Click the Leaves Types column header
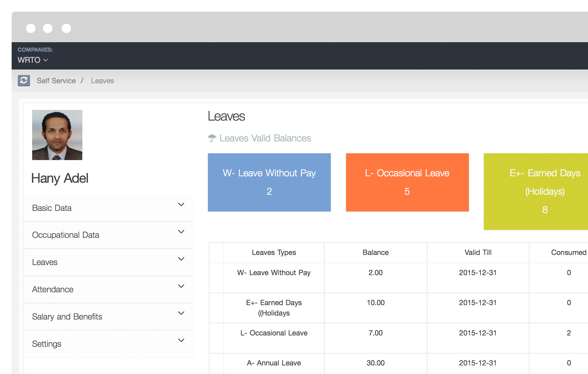 (x=274, y=252)
